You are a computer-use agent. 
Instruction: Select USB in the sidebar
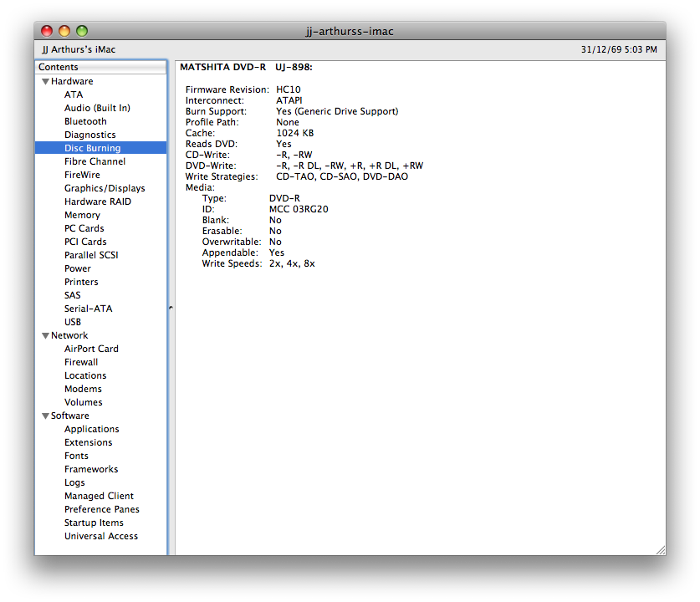click(x=72, y=322)
